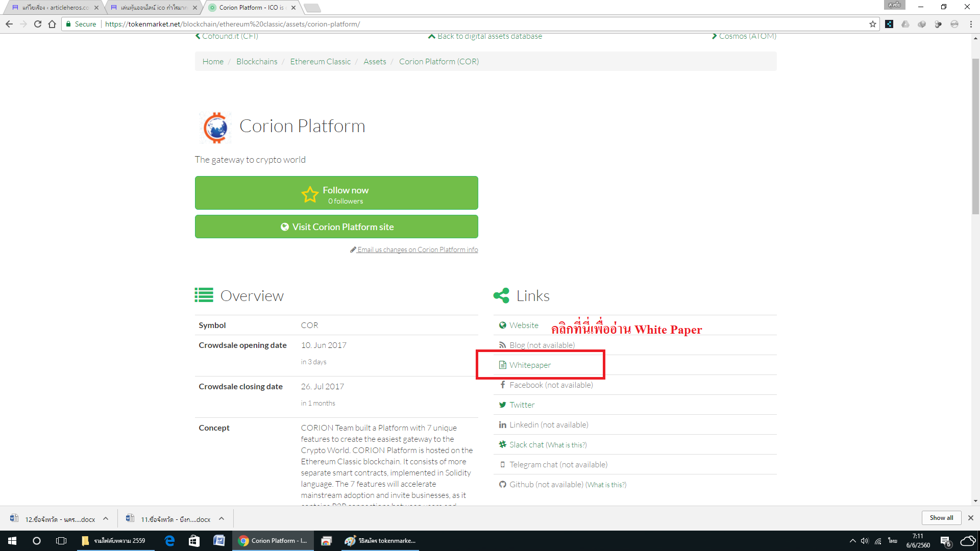980x551 pixels.
Task: Click the Wi-Fi network tray icon
Action: coord(878,541)
